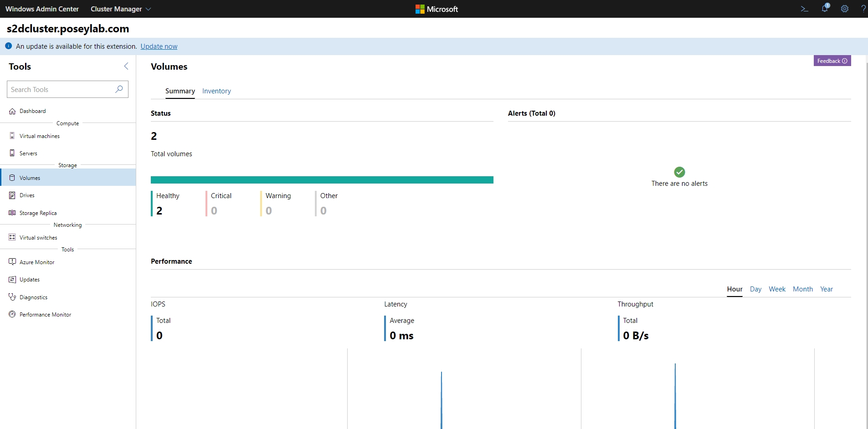This screenshot has width=868, height=429.
Task: Click the Update now link
Action: pos(159,46)
